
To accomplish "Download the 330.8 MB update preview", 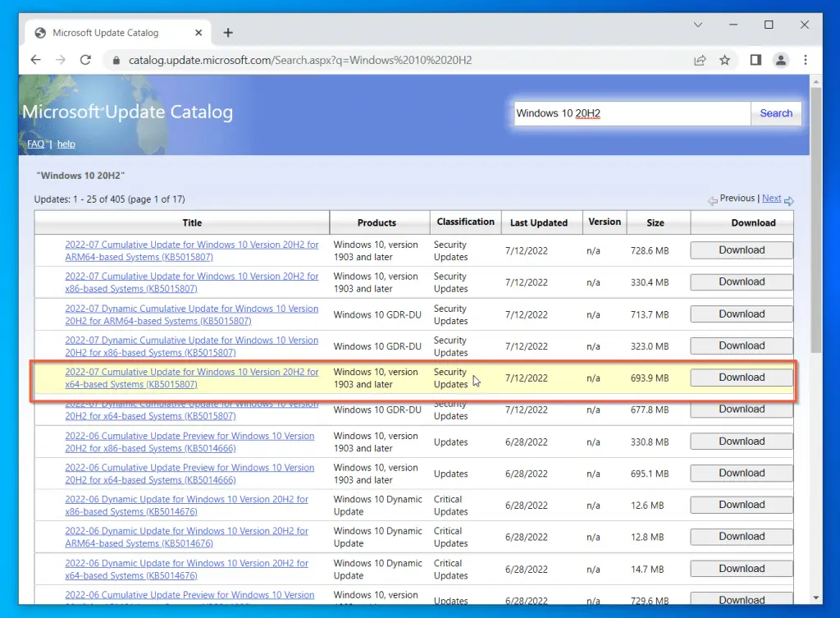I will tap(742, 441).
